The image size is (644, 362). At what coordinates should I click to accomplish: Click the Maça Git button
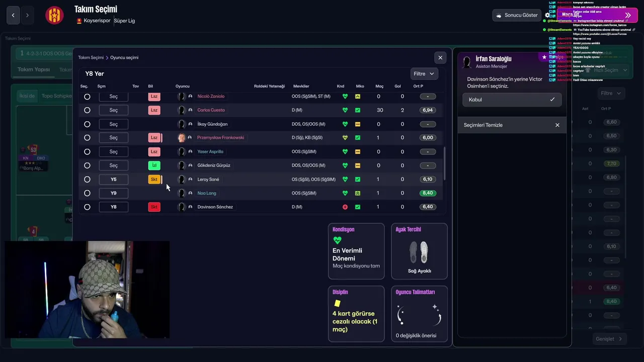(598, 15)
